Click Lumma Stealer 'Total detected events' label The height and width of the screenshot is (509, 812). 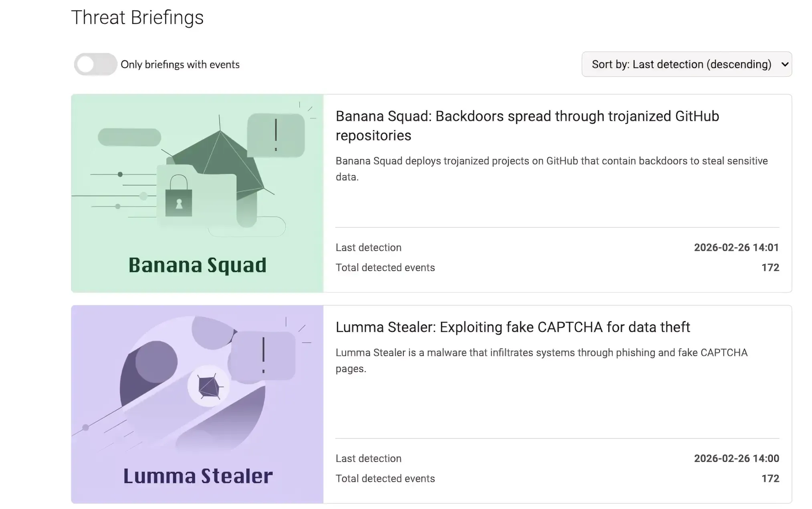pos(385,479)
